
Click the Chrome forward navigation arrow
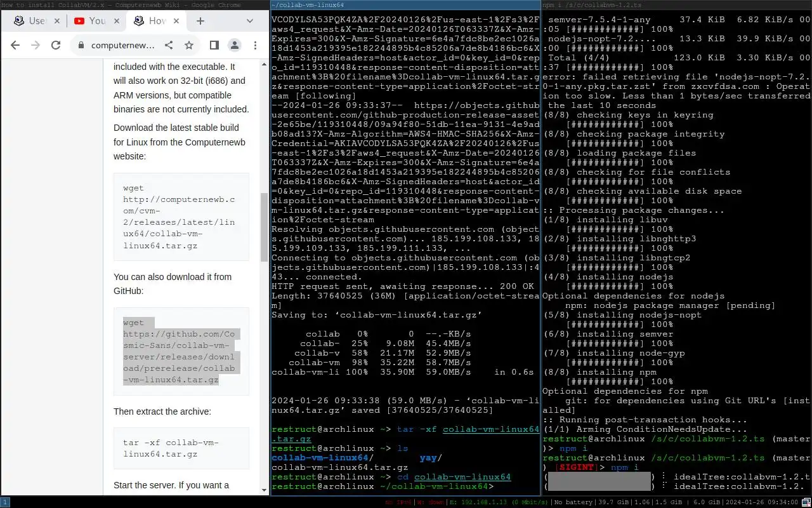coord(36,45)
